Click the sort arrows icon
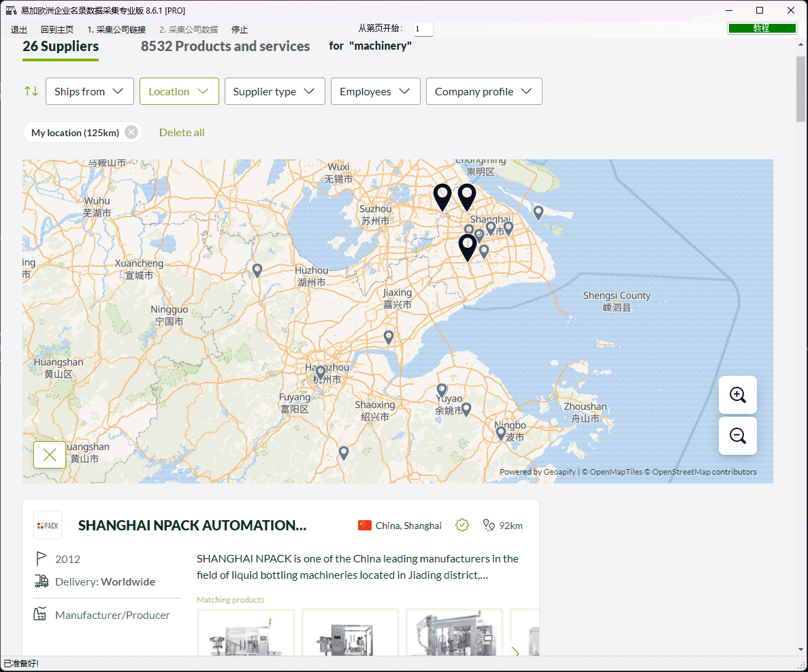This screenshot has width=808, height=672. point(31,91)
